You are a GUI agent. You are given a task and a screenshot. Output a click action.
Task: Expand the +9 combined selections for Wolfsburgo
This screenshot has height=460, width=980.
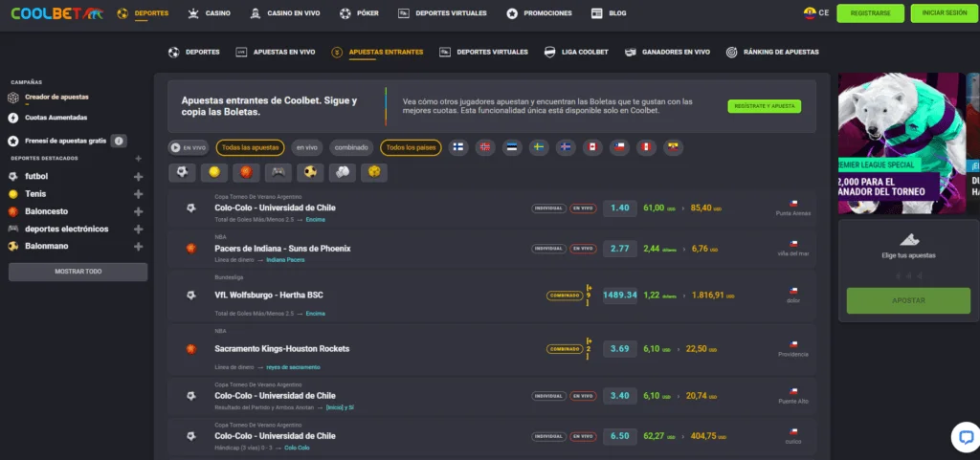tap(589, 296)
